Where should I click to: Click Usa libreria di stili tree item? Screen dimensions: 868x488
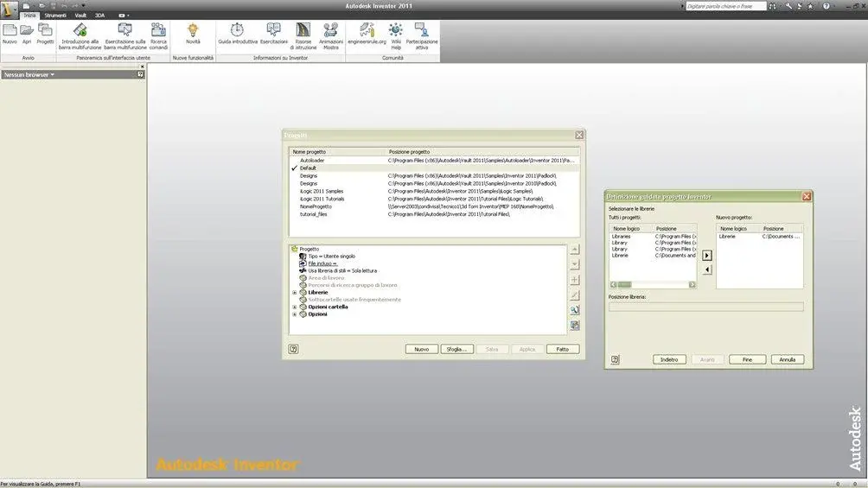(342, 270)
